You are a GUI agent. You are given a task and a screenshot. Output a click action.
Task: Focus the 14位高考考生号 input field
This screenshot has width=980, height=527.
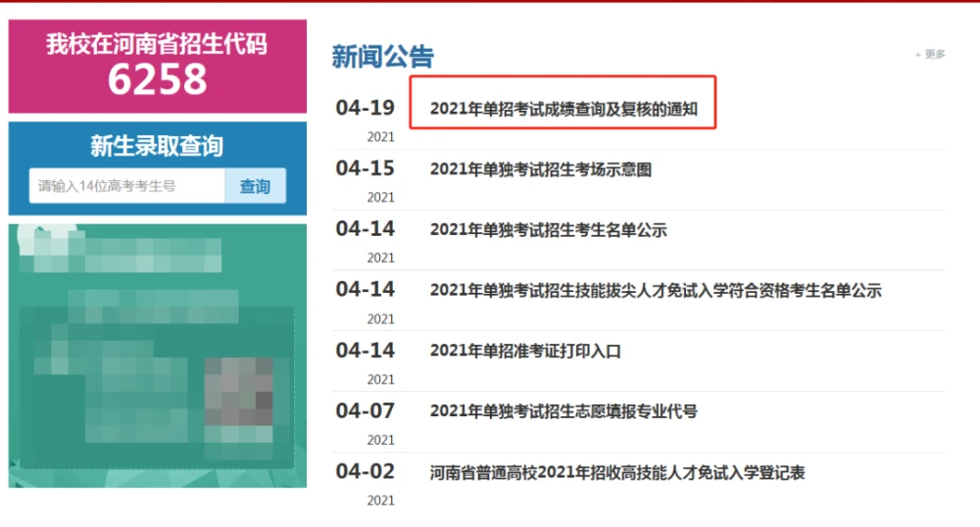point(127,186)
